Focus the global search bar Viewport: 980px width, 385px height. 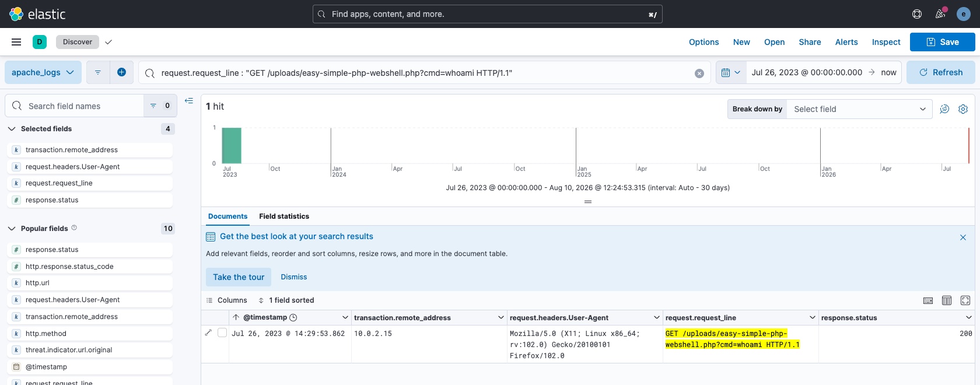tap(487, 14)
